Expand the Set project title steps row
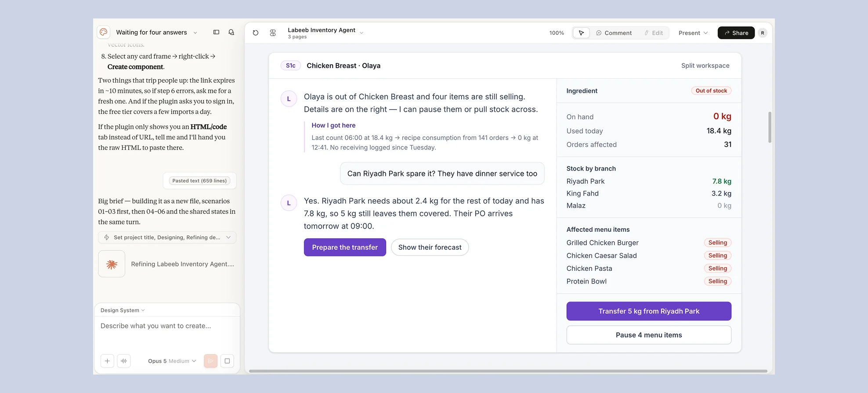This screenshot has height=393, width=868. 167,237
